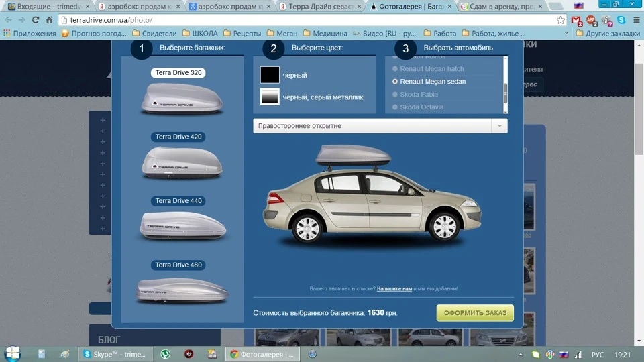The image size is (644, 362).
Task: Close the Сдам в аренду tab
Action: pyautogui.click(x=540, y=7)
